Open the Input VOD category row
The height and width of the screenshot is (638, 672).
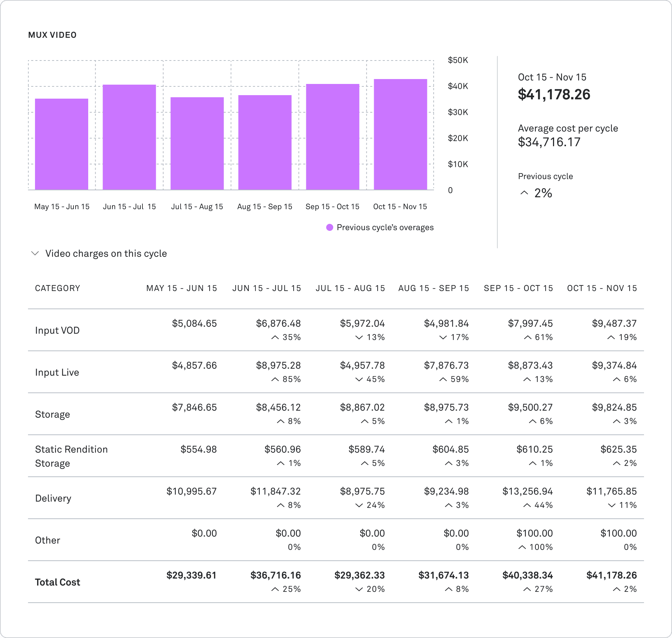coord(57,330)
